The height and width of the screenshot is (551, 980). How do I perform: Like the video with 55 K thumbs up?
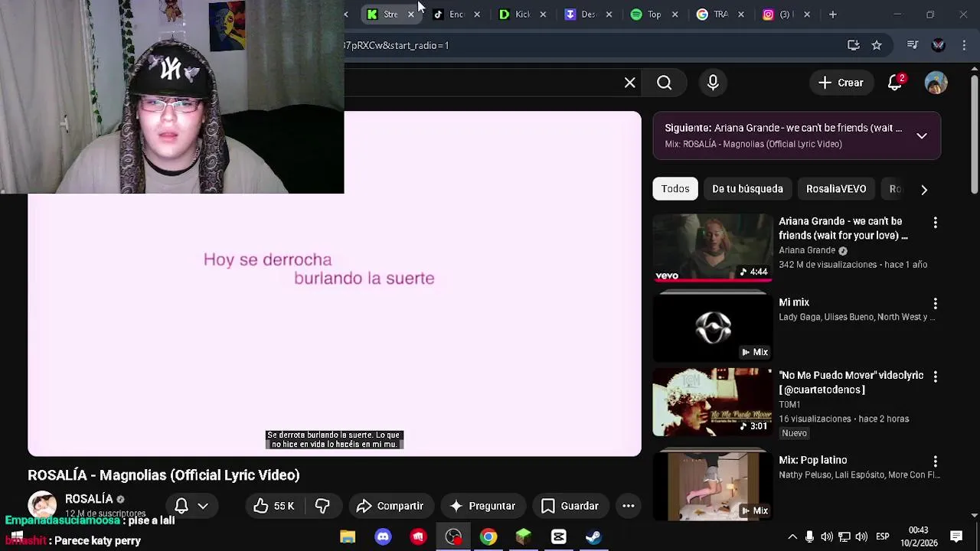[273, 506]
